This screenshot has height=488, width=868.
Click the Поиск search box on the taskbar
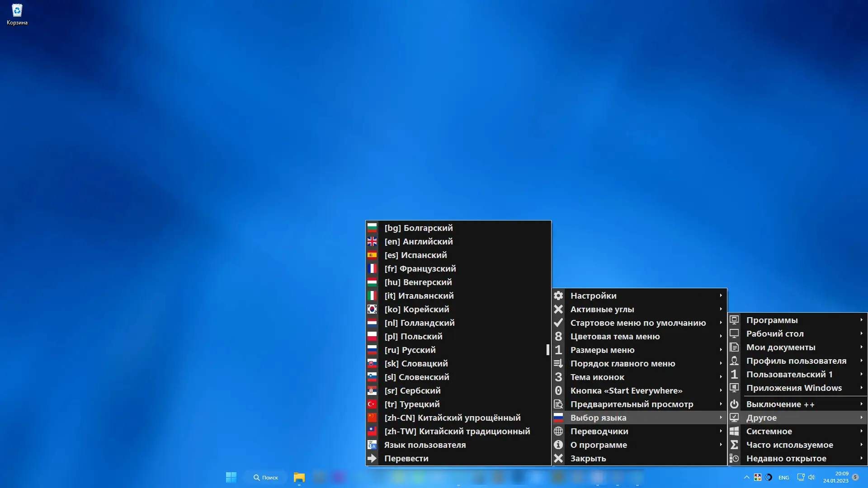pyautogui.click(x=266, y=477)
